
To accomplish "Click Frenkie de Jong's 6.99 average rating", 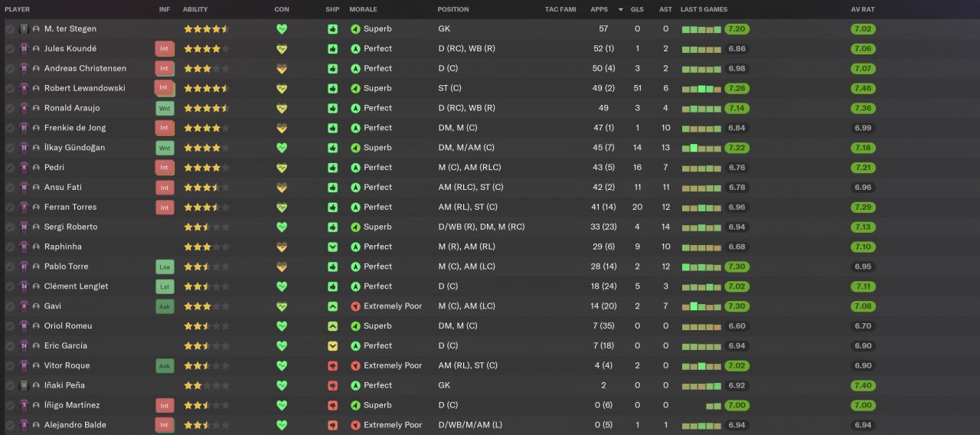I will 863,128.
